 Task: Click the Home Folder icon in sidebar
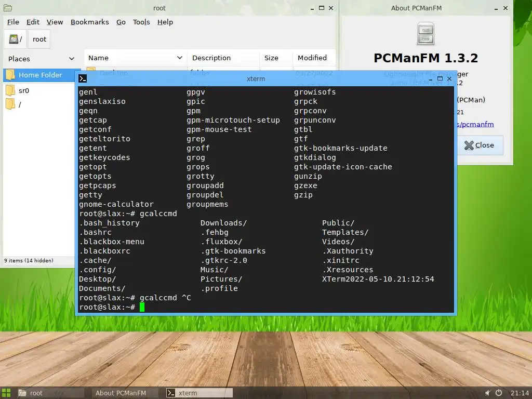(10, 75)
